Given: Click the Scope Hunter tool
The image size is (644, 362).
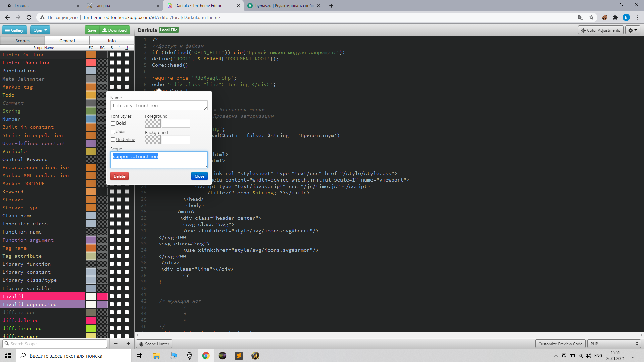Looking at the screenshot, I should (x=154, y=344).
